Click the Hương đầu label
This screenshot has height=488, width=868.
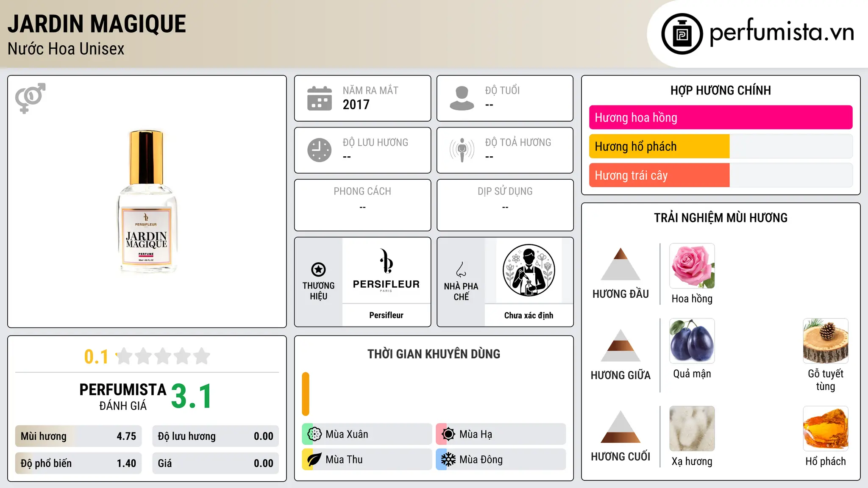click(620, 294)
